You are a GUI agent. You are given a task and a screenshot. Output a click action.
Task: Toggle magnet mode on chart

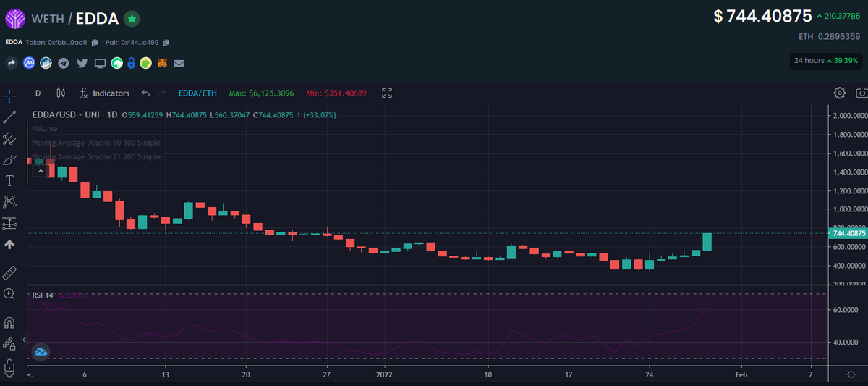[10, 322]
